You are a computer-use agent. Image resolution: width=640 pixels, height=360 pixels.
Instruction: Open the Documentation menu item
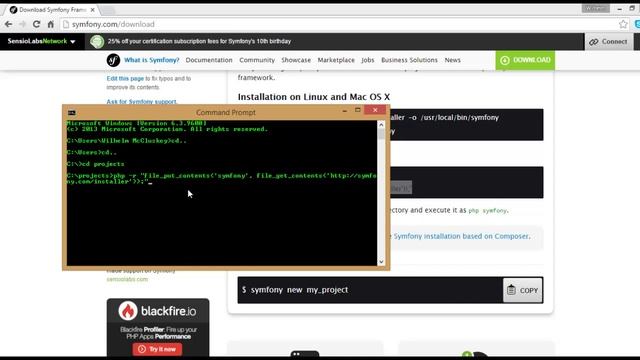point(209,60)
